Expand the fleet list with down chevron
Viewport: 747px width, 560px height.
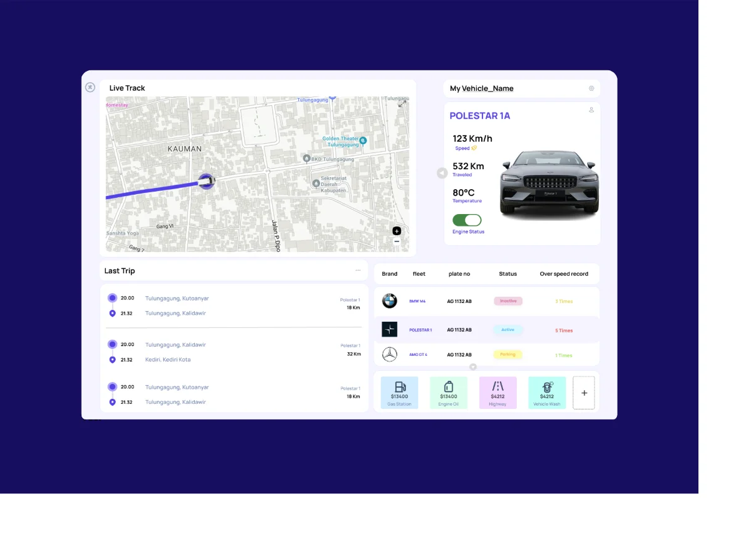pyautogui.click(x=473, y=367)
